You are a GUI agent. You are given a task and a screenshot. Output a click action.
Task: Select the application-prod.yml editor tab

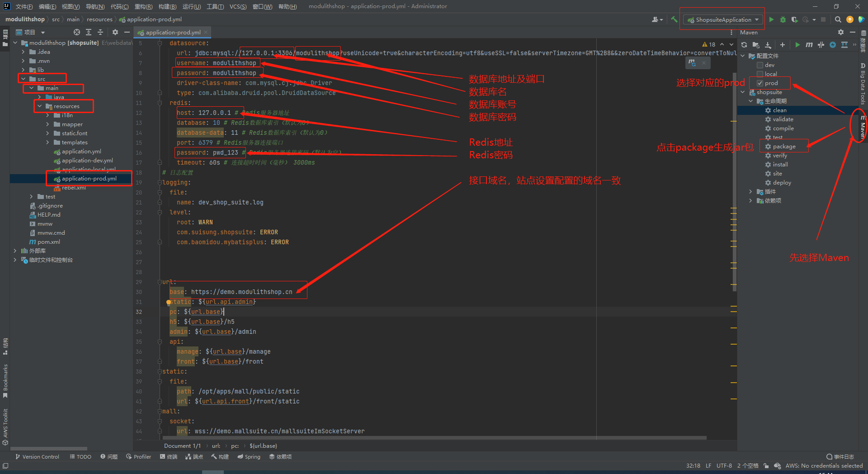coord(173,33)
